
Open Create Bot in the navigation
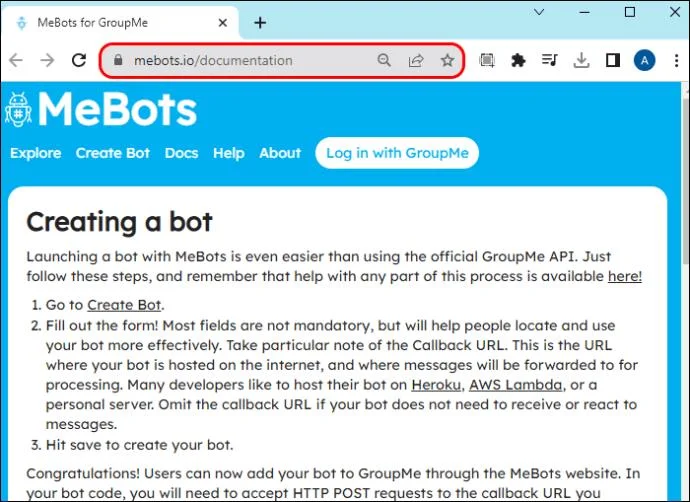(x=113, y=153)
